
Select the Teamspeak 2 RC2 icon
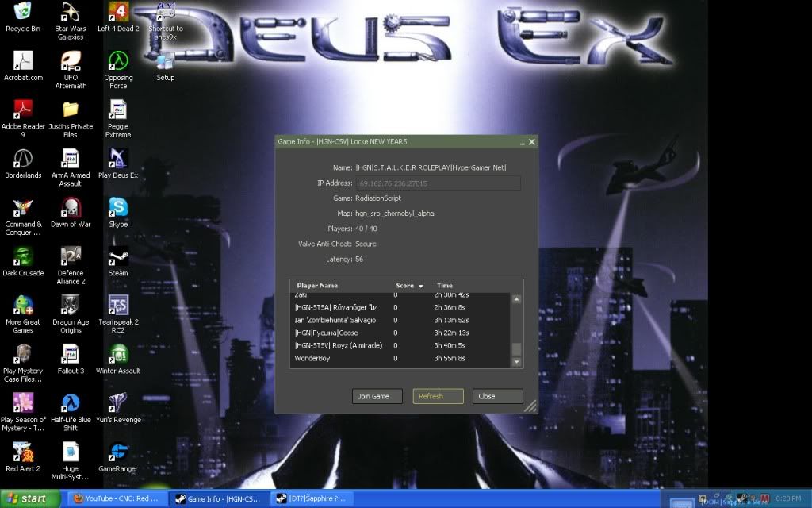(118, 314)
